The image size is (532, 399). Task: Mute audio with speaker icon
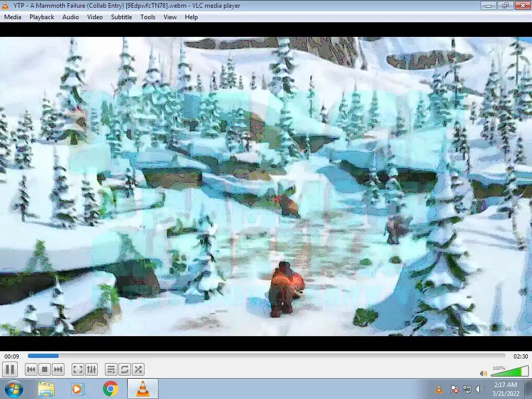(x=484, y=373)
